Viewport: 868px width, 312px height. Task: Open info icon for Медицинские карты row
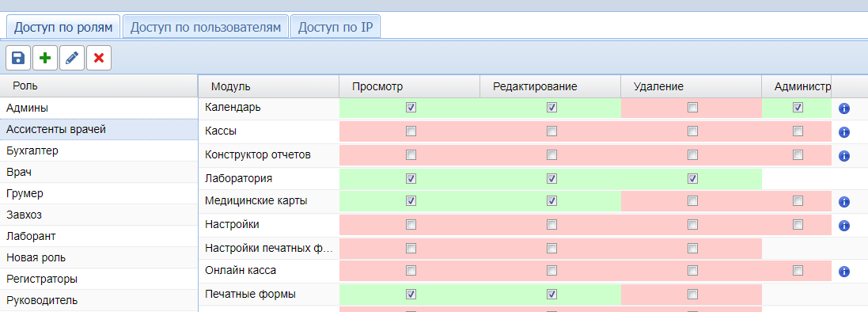coord(844,202)
